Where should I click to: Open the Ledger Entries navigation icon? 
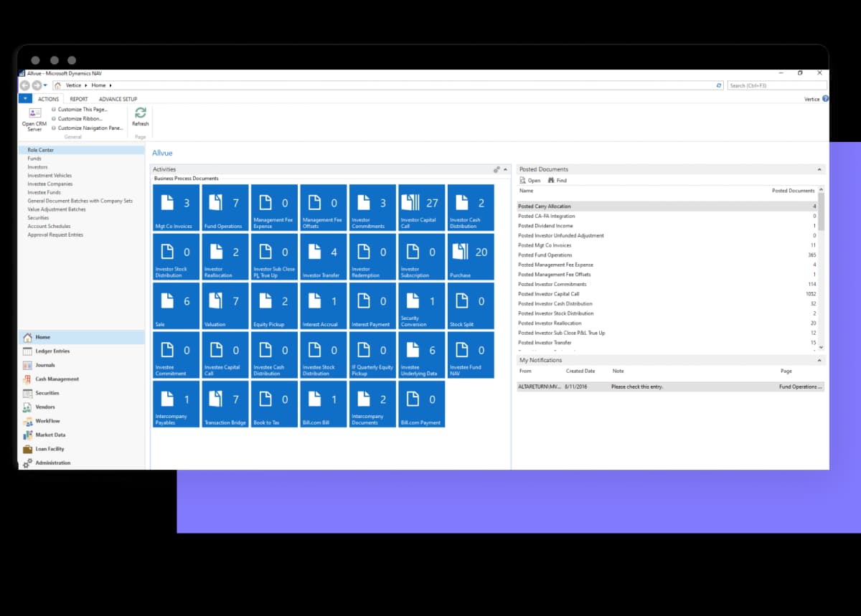pyautogui.click(x=28, y=351)
